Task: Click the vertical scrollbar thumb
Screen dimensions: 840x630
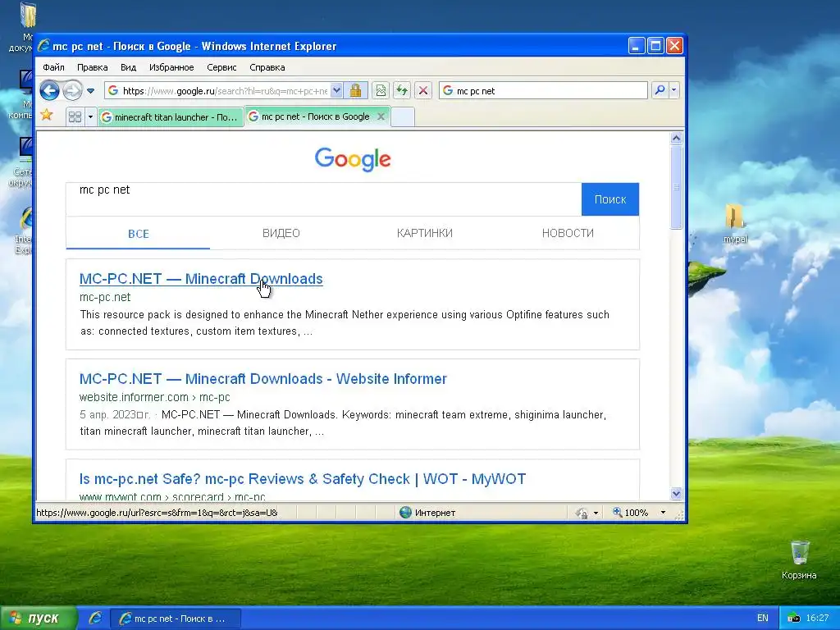Action: pyautogui.click(x=676, y=187)
